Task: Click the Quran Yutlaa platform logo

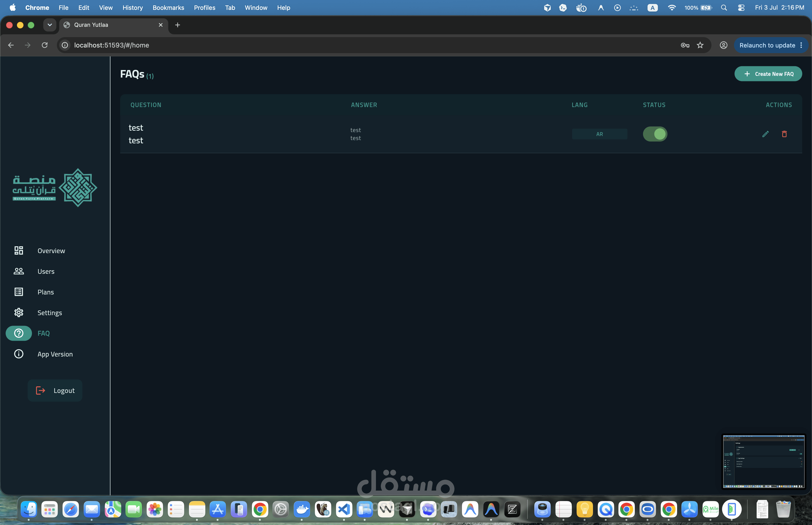Action: tap(55, 188)
